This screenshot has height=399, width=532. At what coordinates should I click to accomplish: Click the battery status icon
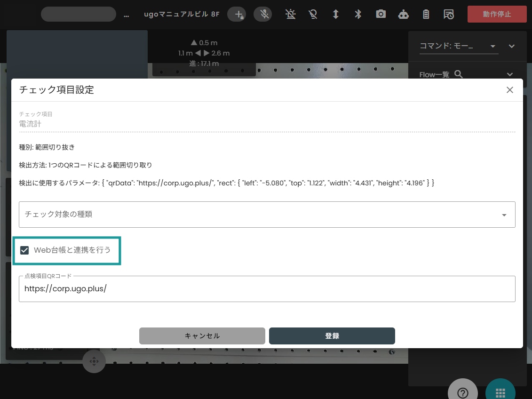pos(426,14)
